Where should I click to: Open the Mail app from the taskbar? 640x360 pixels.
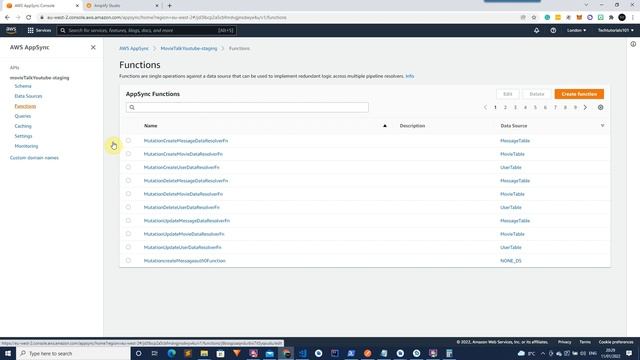pyautogui.click(x=269, y=353)
